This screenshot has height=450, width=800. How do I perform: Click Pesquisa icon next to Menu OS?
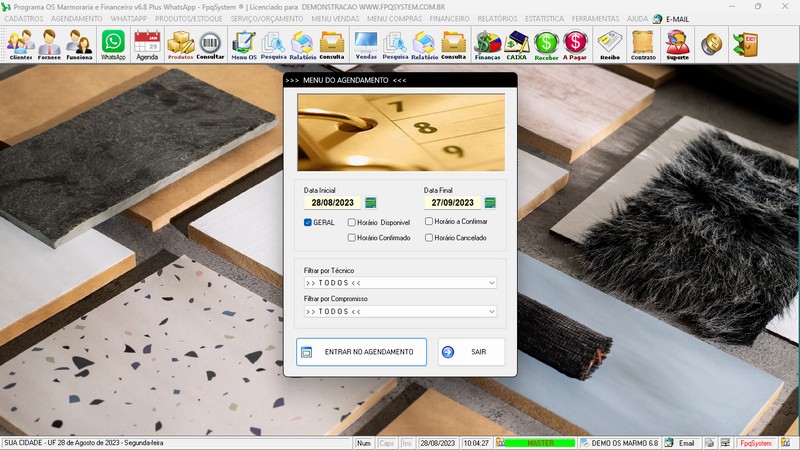click(x=273, y=44)
